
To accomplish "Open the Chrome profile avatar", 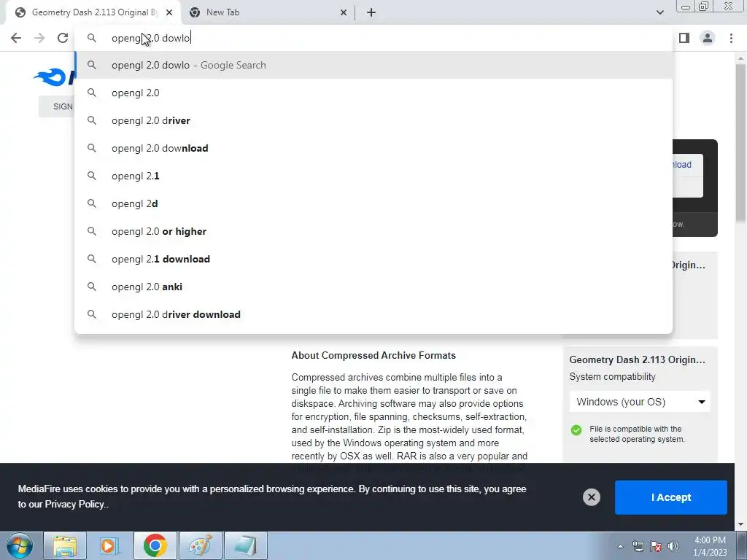I will 708,38.
